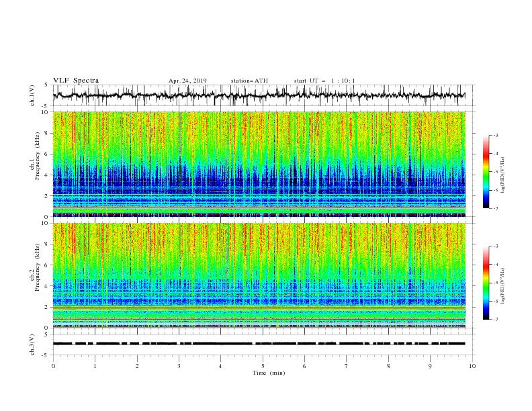Screen dimensions: 532x411
Task: Pick the ch.2 PSD color scale bar
Action: (x=486, y=283)
